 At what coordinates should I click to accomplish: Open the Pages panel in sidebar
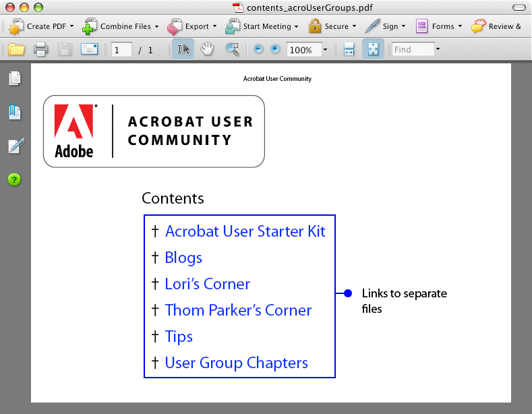pyautogui.click(x=14, y=79)
